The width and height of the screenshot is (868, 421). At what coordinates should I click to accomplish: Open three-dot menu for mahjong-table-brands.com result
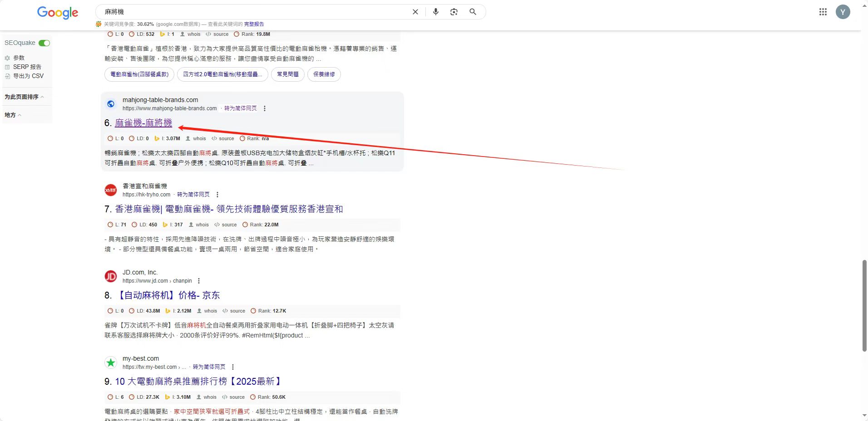(265, 108)
